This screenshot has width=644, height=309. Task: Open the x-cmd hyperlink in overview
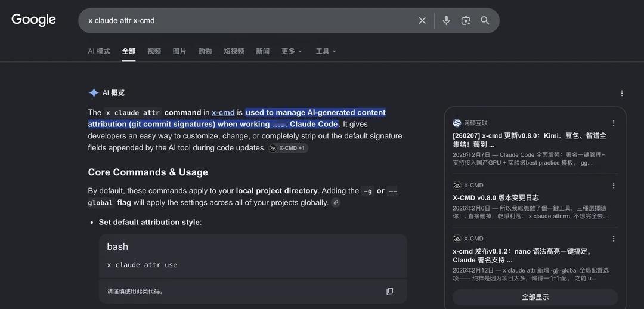(x=223, y=113)
